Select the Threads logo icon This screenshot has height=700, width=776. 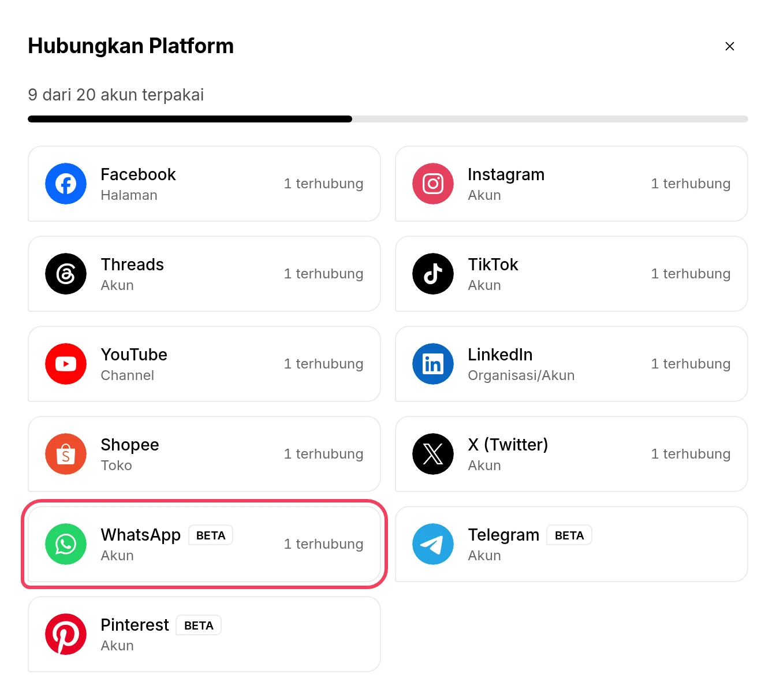coord(66,274)
